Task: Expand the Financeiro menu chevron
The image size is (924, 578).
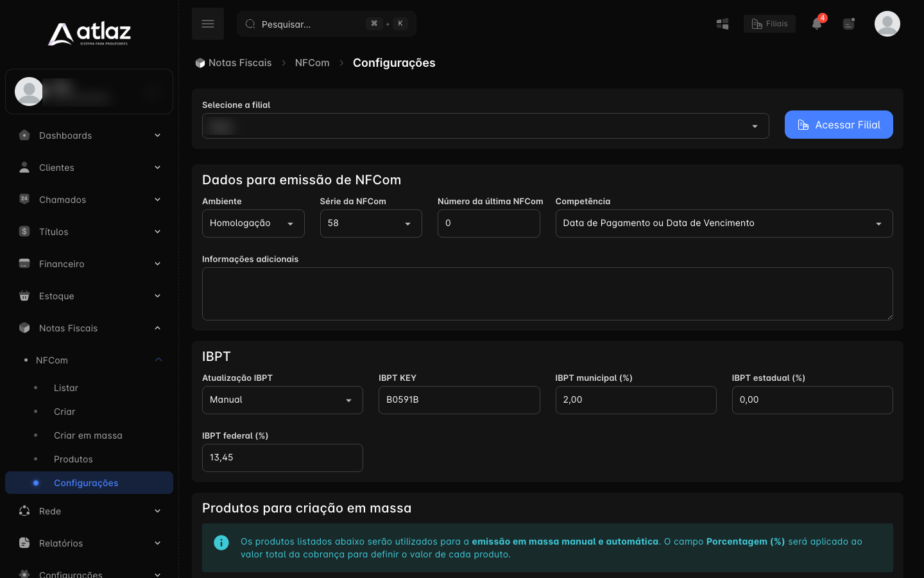Action: pos(157,263)
